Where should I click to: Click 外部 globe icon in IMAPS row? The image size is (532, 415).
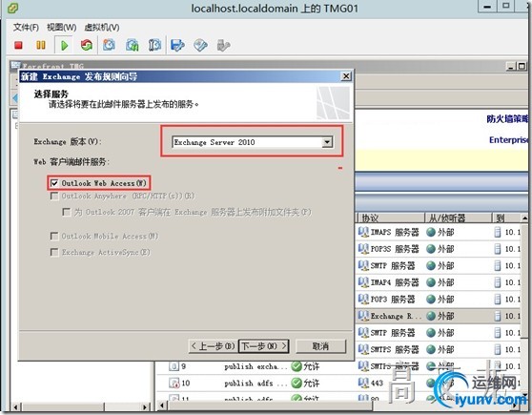coord(431,232)
